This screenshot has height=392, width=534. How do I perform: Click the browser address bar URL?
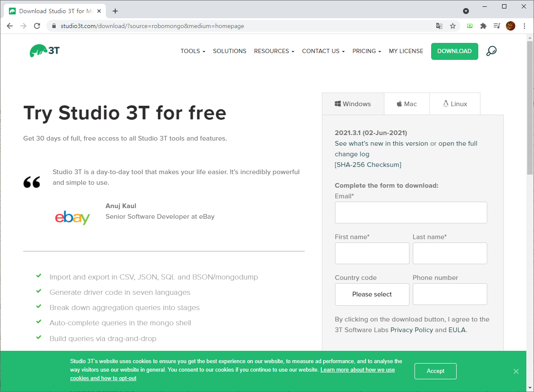[x=152, y=26]
